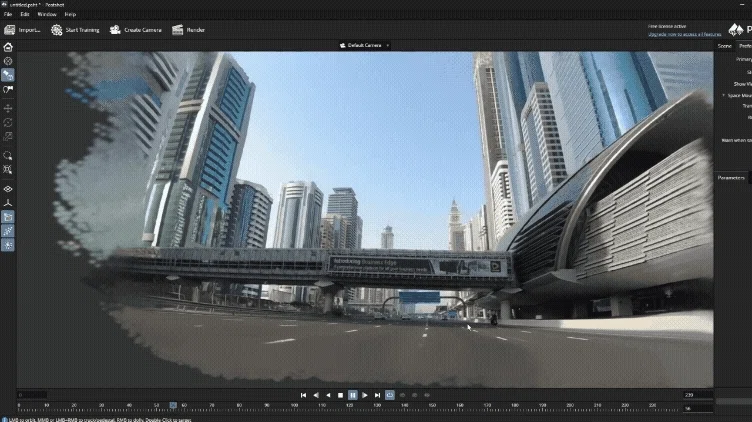Click the last greyed keyframe button
This screenshot has height=422, width=752.
[427, 395]
